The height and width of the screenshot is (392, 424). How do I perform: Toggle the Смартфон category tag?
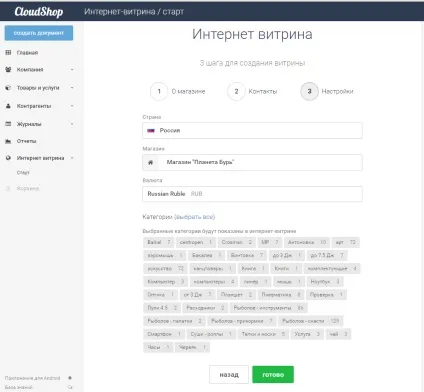coord(164,334)
